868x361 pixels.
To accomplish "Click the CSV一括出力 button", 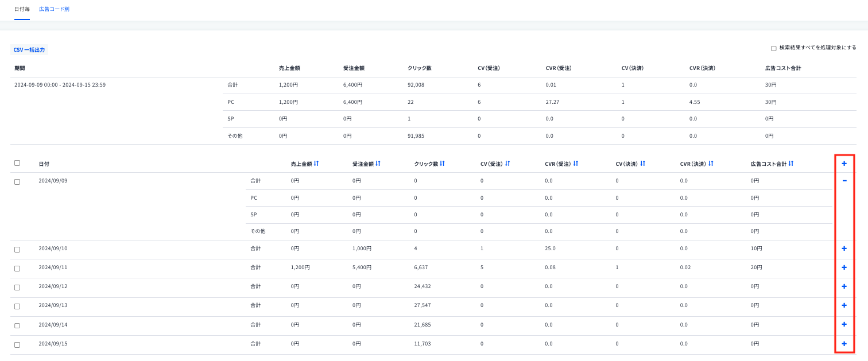I will (29, 50).
